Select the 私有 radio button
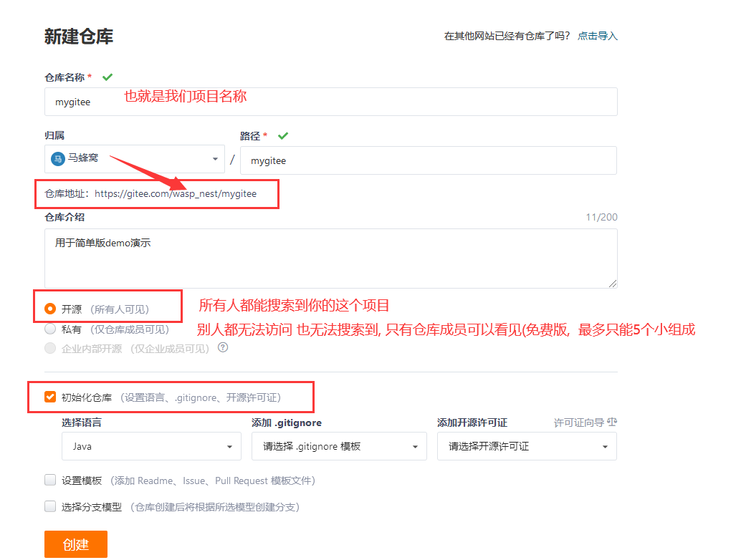 pyautogui.click(x=50, y=329)
